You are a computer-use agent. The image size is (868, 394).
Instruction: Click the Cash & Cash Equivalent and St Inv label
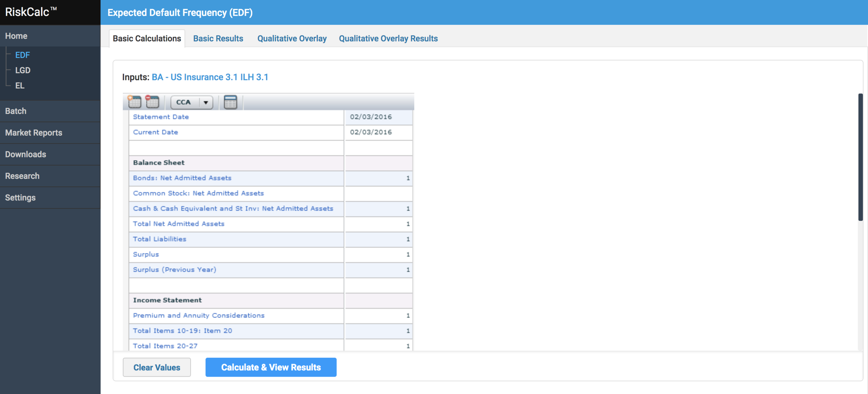[x=233, y=209]
